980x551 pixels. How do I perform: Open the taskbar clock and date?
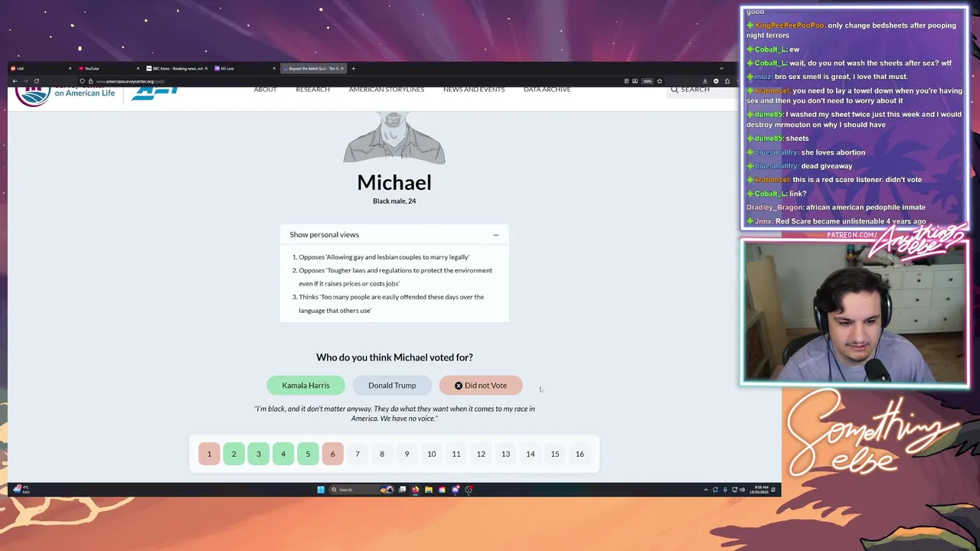759,490
